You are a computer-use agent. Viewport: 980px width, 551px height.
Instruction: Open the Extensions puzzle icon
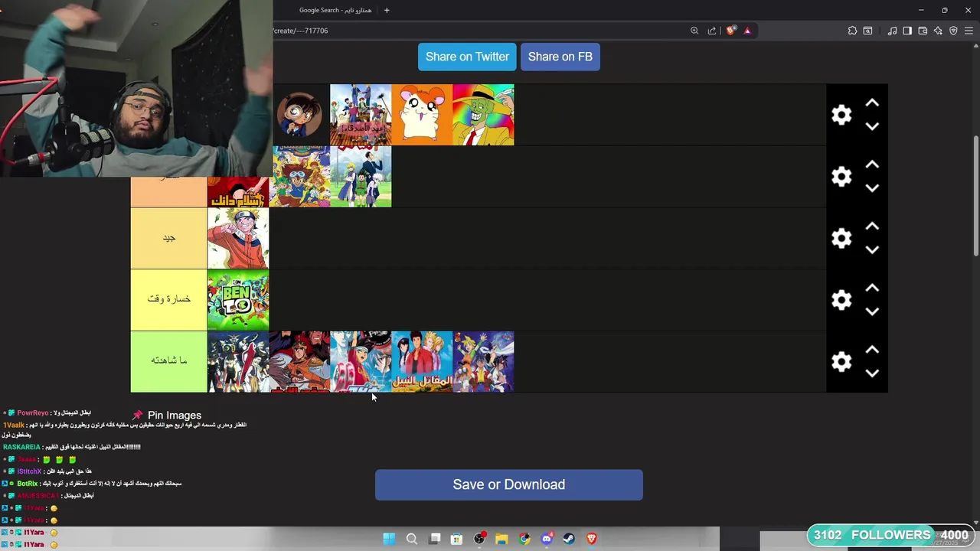pyautogui.click(x=852, y=31)
